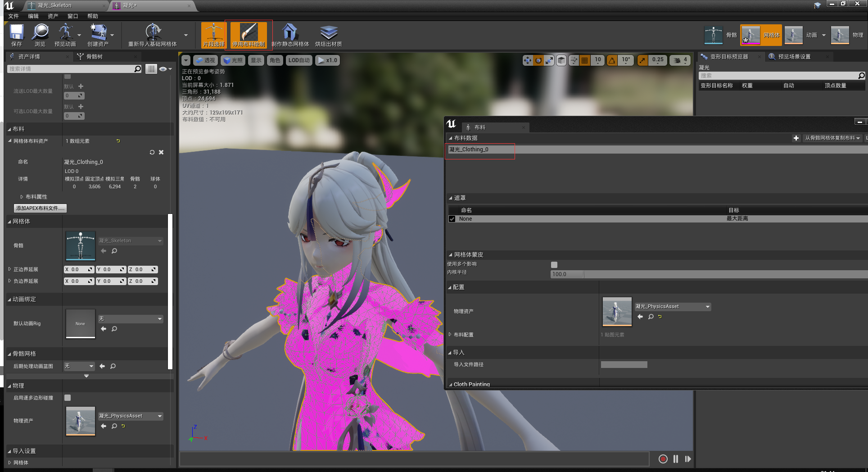Screen dimensions: 868x472
Task: Open the 文件 menu
Action: pyautogui.click(x=14, y=16)
